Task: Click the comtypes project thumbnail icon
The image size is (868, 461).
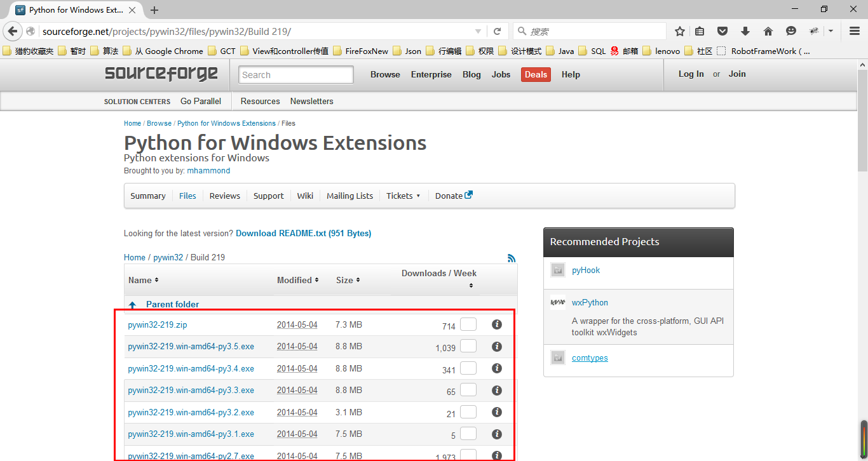Action: click(558, 357)
